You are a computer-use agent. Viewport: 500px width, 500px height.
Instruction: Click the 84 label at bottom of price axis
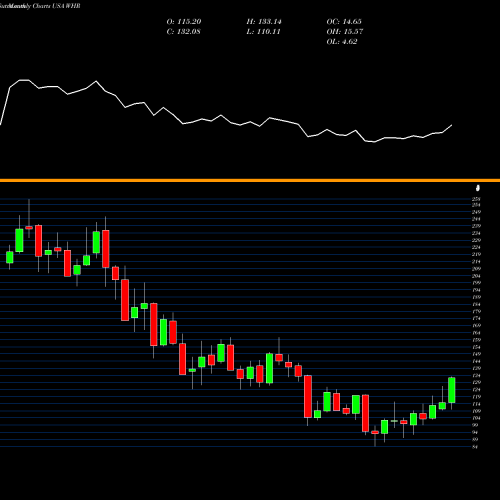click(475, 447)
